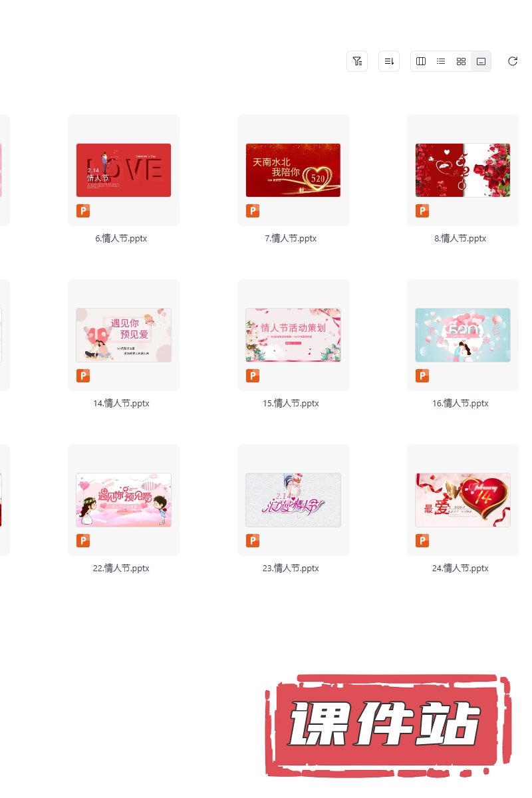Click the PowerPoint icon on file 15
Screen dimensions: 532x798
[x=253, y=376]
